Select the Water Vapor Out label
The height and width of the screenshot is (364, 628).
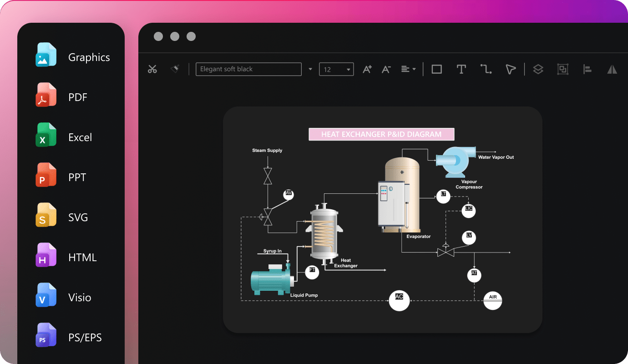496,157
